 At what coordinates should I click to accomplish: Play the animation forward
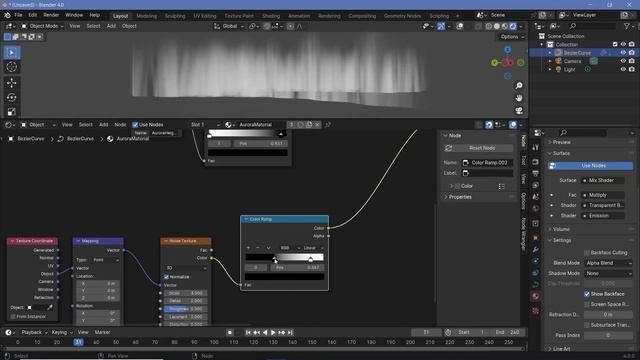point(273,333)
